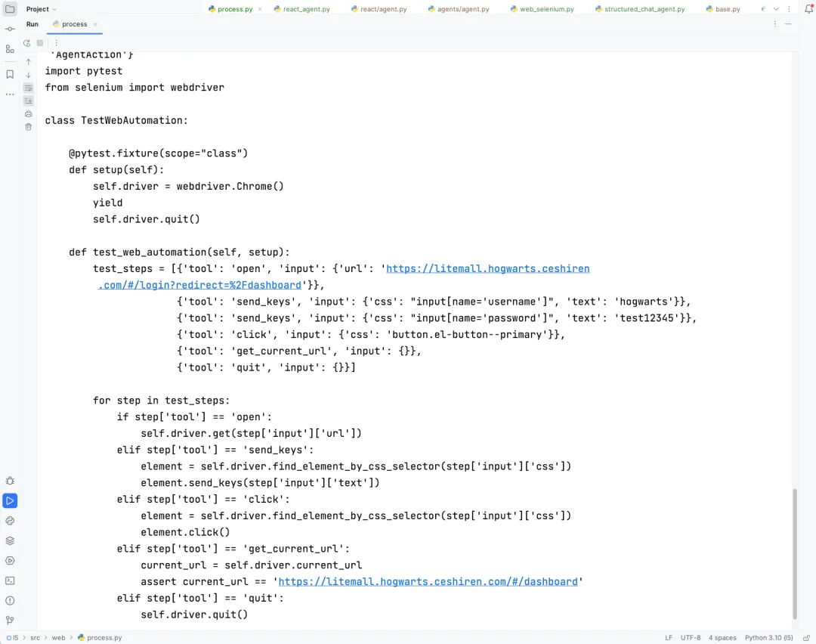Open the Bookmarks tool window

(x=10, y=74)
